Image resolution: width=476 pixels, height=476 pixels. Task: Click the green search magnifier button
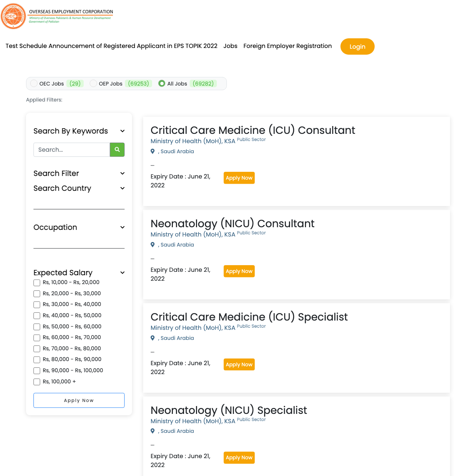tap(117, 149)
